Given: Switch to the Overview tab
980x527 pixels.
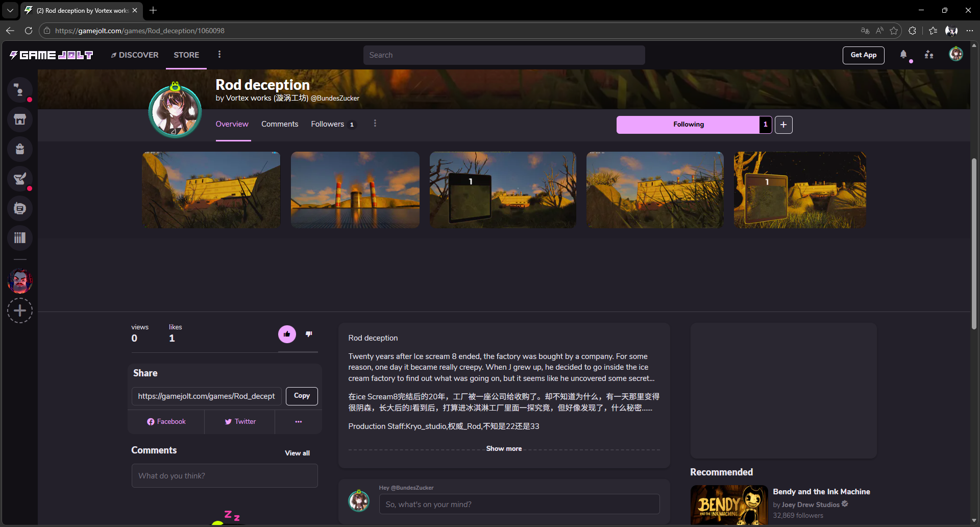Looking at the screenshot, I should (232, 124).
